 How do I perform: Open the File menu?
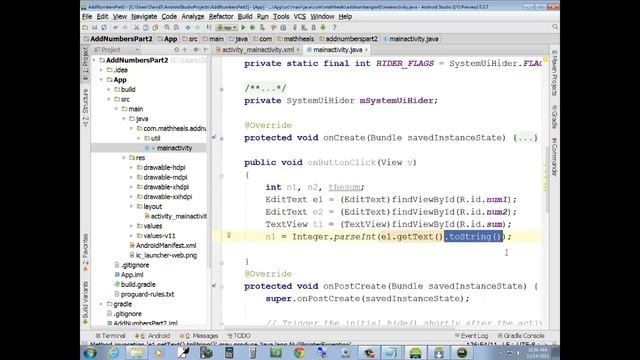click(x=87, y=16)
